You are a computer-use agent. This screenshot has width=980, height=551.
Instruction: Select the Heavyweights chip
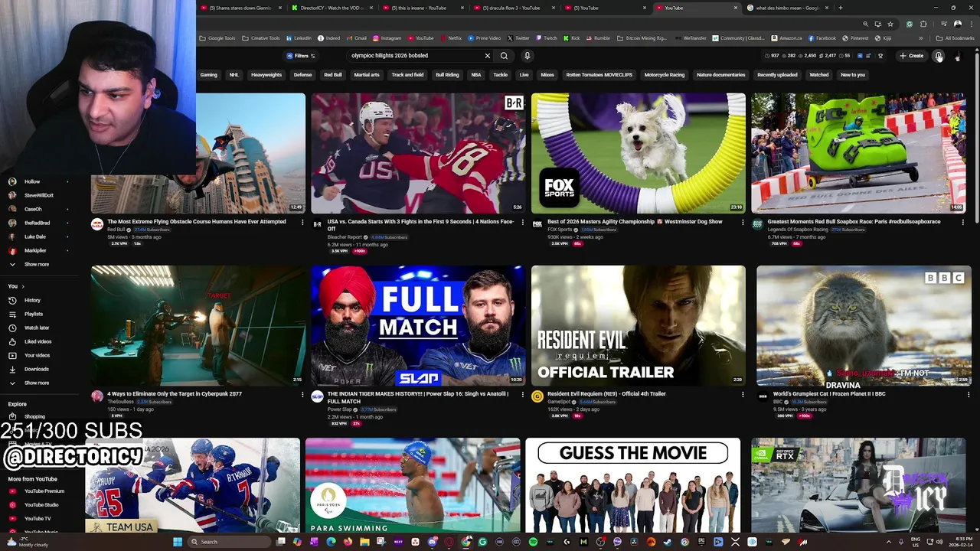point(266,75)
